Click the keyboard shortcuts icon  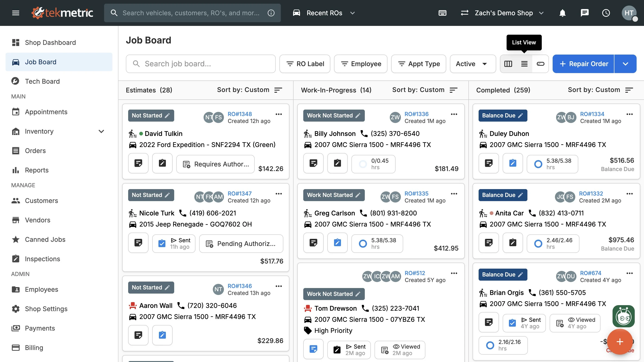(442, 13)
